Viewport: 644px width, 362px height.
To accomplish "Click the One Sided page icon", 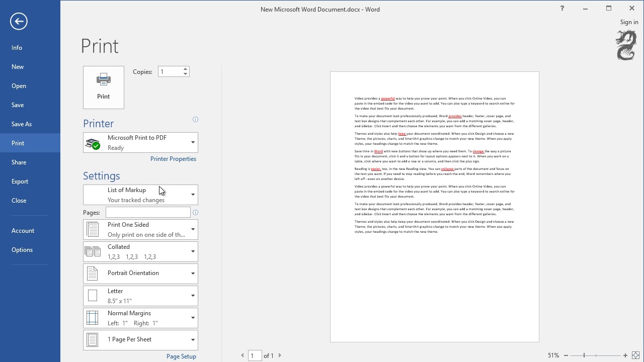I will (x=93, y=230).
